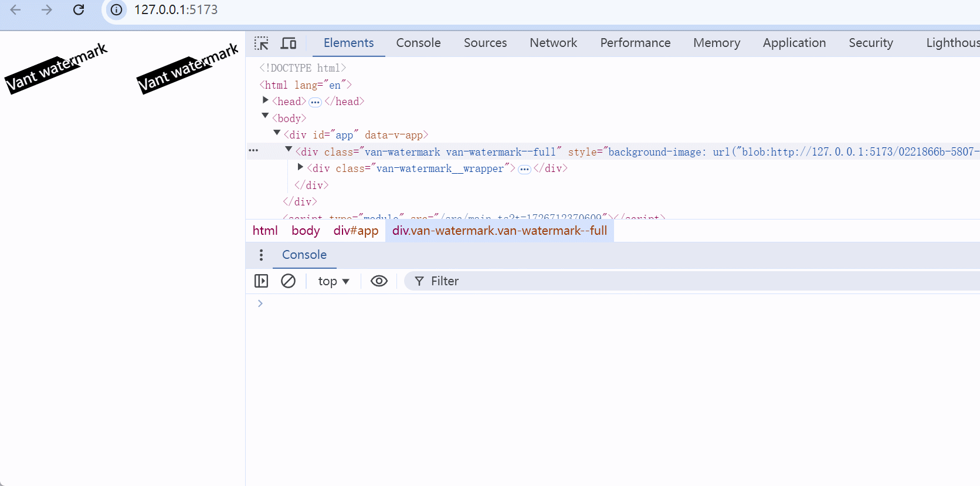Open the Application tab
This screenshot has height=486, width=980.
pyautogui.click(x=794, y=43)
